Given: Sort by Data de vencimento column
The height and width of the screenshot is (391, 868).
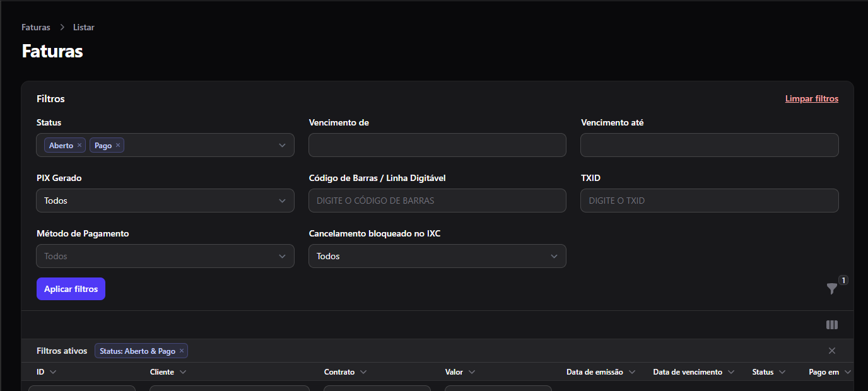Looking at the screenshot, I should click(695, 372).
